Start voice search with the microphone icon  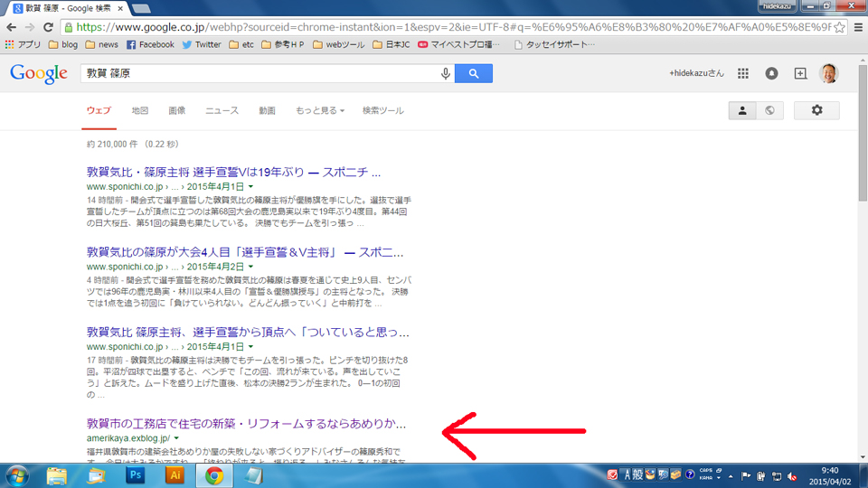coord(446,73)
